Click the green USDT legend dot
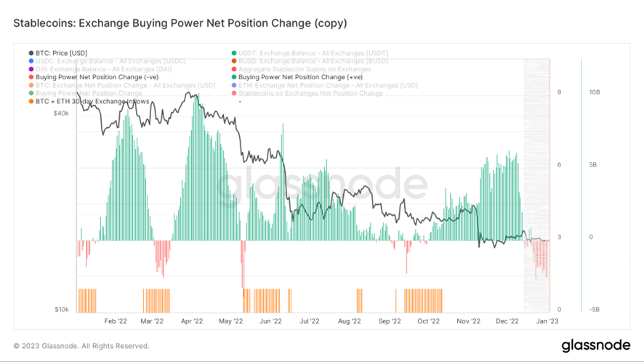 coord(233,53)
